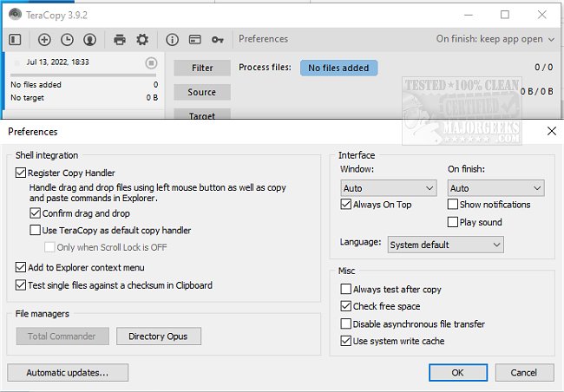Enable Use TeraCopy as default copy handler
This screenshot has width=564, height=392.
pyautogui.click(x=36, y=230)
